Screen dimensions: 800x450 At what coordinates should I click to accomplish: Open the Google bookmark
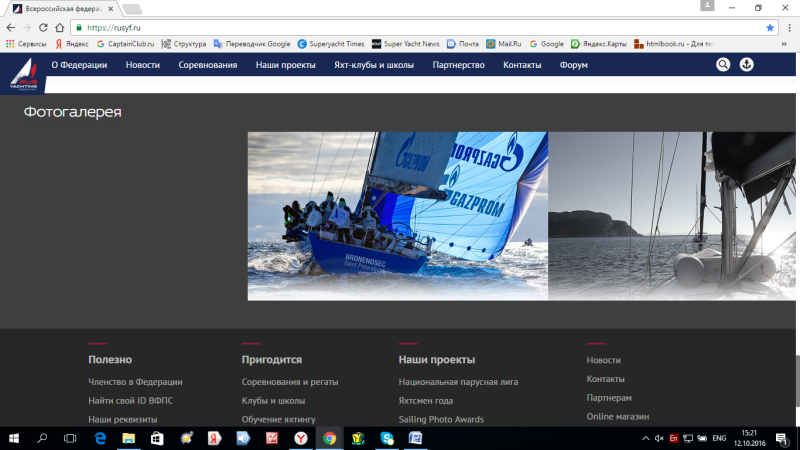point(546,44)
